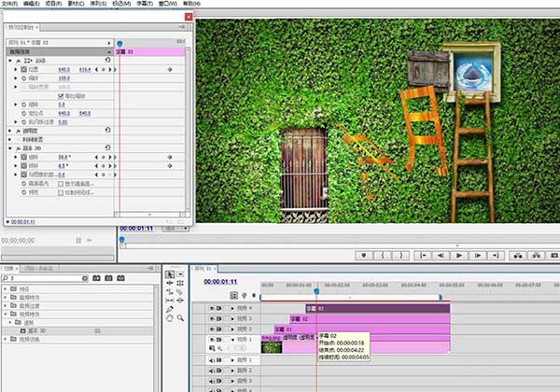
Task: Toggle the 等比缩放 checkbox
Action: [x=62, y=95]
